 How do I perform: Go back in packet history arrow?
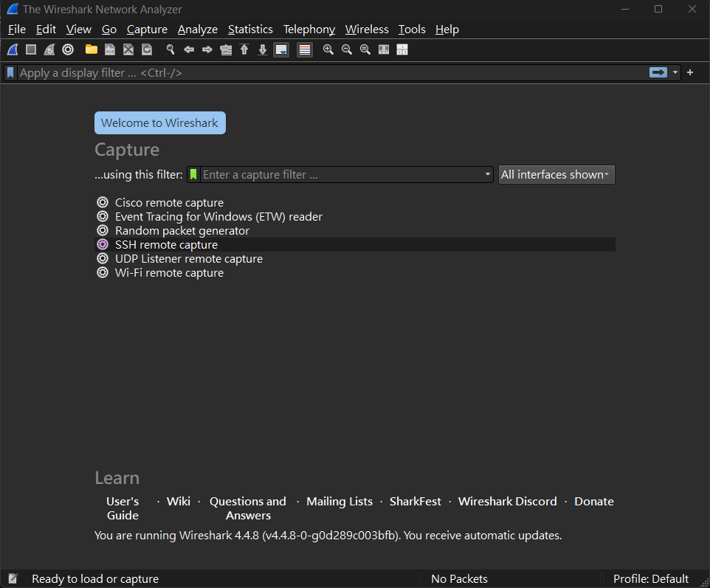pos(189,49)
